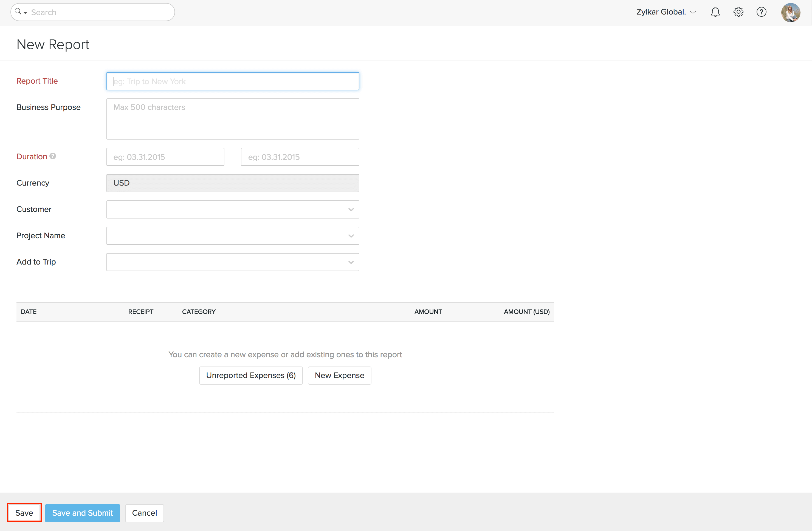Viewport: 812px width, 531px height.
Task: Save the new report
Action: [24, 513]
